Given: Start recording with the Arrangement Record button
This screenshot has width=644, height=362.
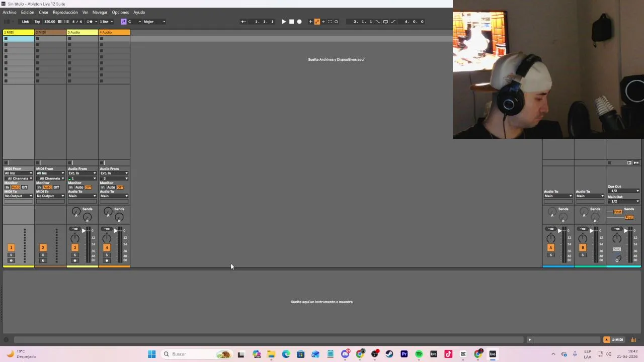Looking at the screenshot, I should [299, 22].
